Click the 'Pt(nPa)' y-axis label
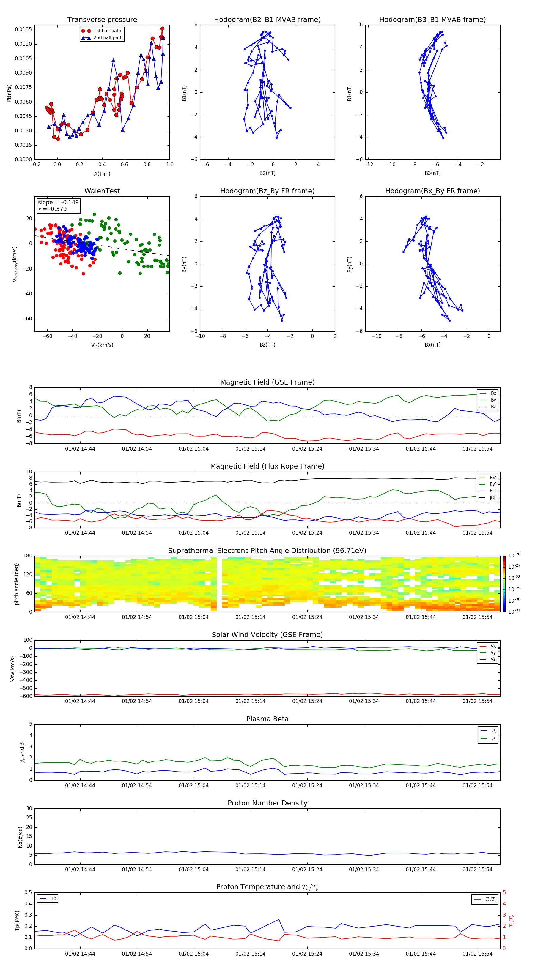 click(x=9, y=93)
